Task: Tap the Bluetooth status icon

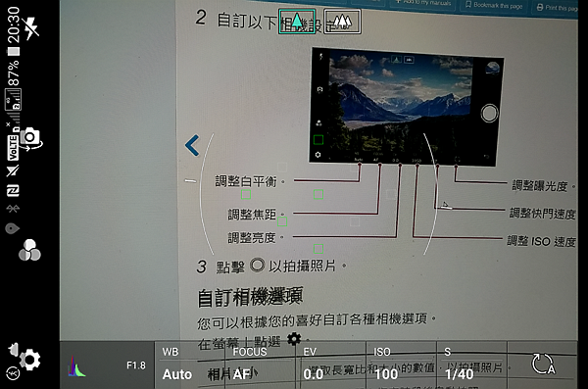Action: pos(13,209)
